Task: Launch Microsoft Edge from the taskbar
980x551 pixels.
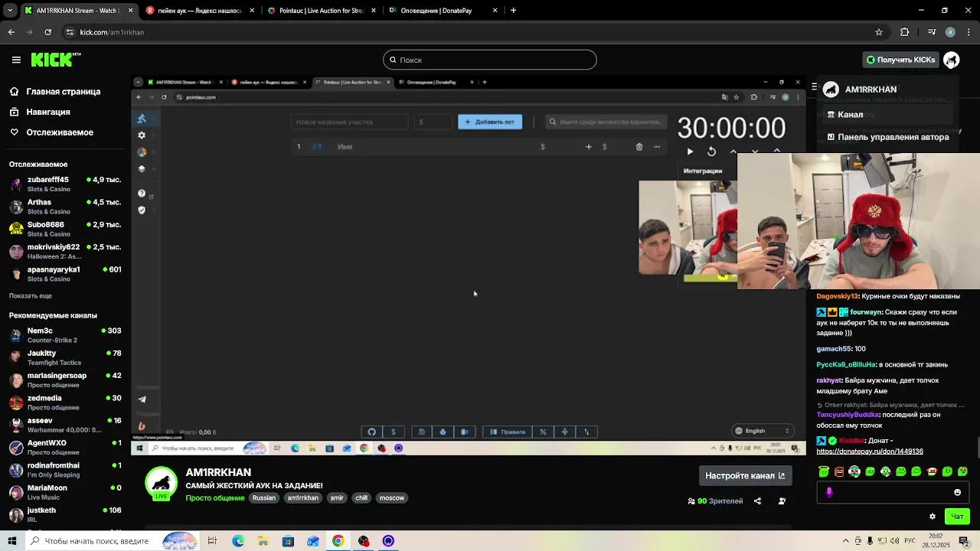Action: tap(238, 541)
